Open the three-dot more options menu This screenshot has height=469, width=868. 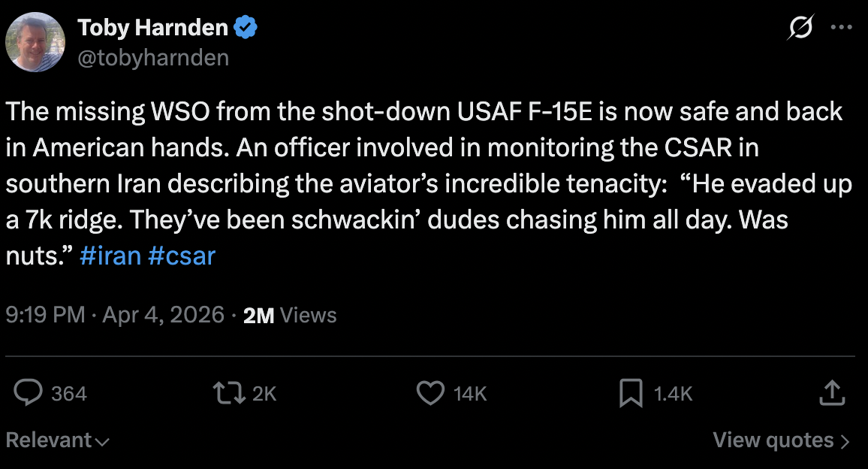click(x=842, y=27)
